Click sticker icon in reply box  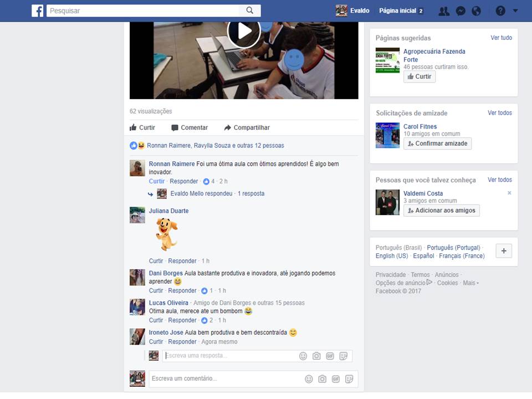point(343,356)
